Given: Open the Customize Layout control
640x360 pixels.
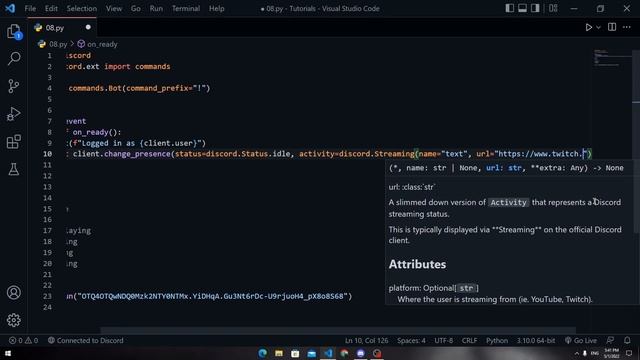Looking at the screenshot, I should (x=553, y=8).
